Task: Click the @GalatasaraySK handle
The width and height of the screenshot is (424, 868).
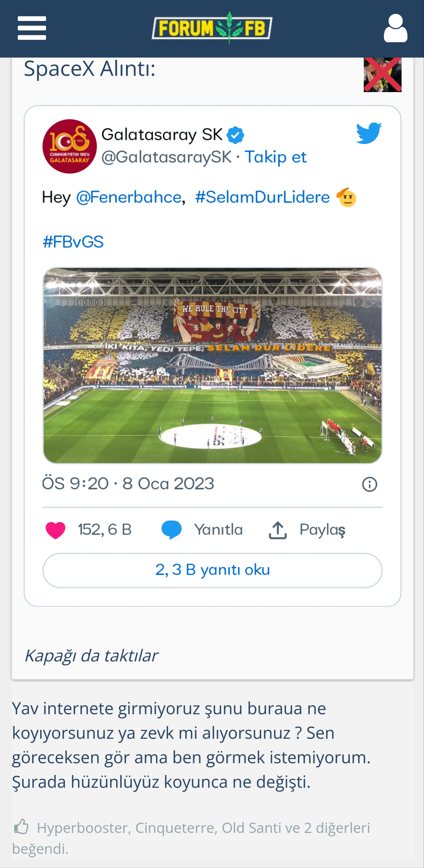Action: pyautogui.click(x=166, y=157)
